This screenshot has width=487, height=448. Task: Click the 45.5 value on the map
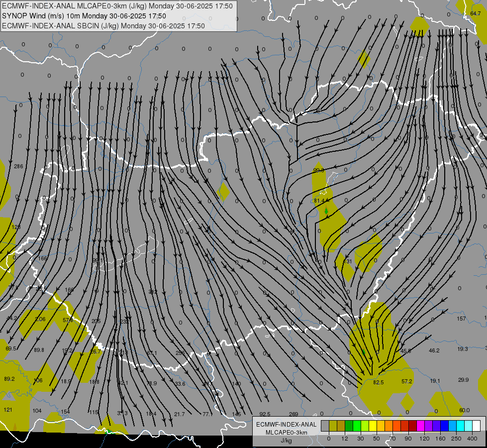click(x=405, y=351)
